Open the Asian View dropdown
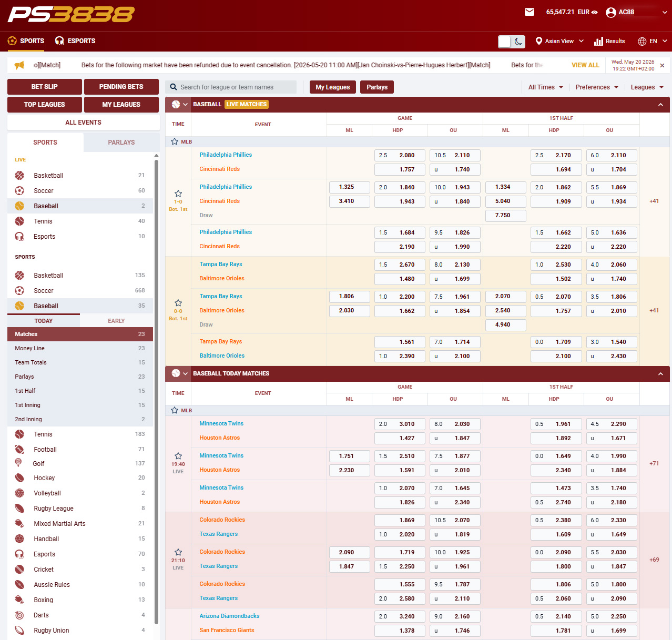 tap(559, 41)
